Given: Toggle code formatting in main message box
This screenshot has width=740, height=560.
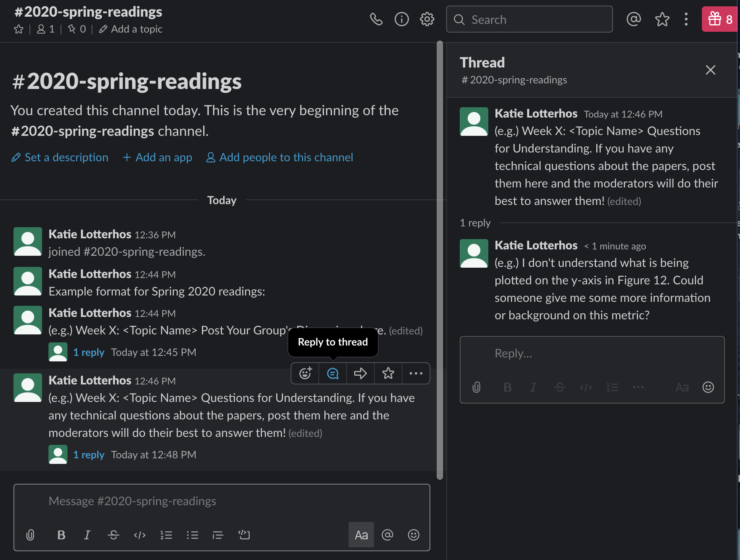Looking at the screenshot, I should [x=140, y=535].
